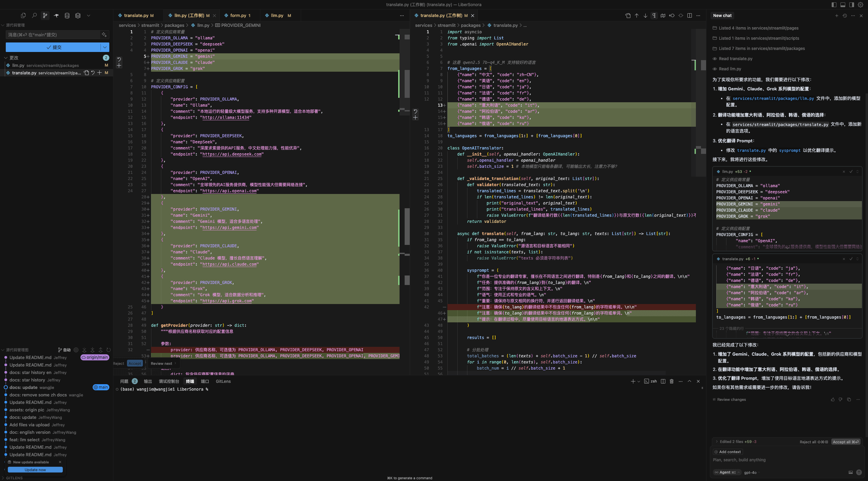The image size is (868, 481).
Task: Open file icon on translate.py row
Action: [86, 73]
